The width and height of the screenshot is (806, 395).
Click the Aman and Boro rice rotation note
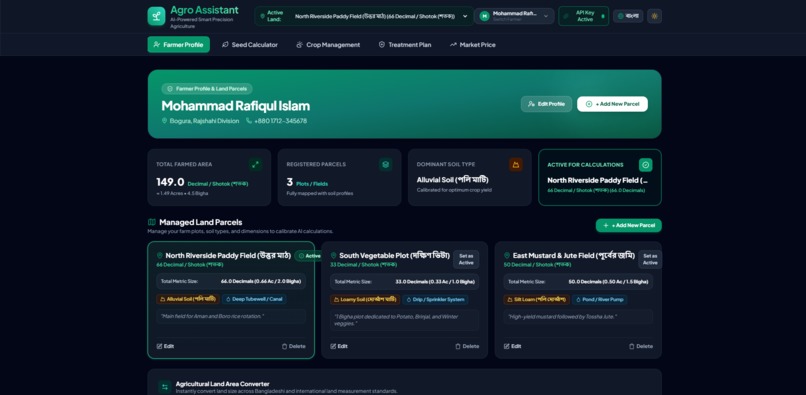(x=231, y=316)
